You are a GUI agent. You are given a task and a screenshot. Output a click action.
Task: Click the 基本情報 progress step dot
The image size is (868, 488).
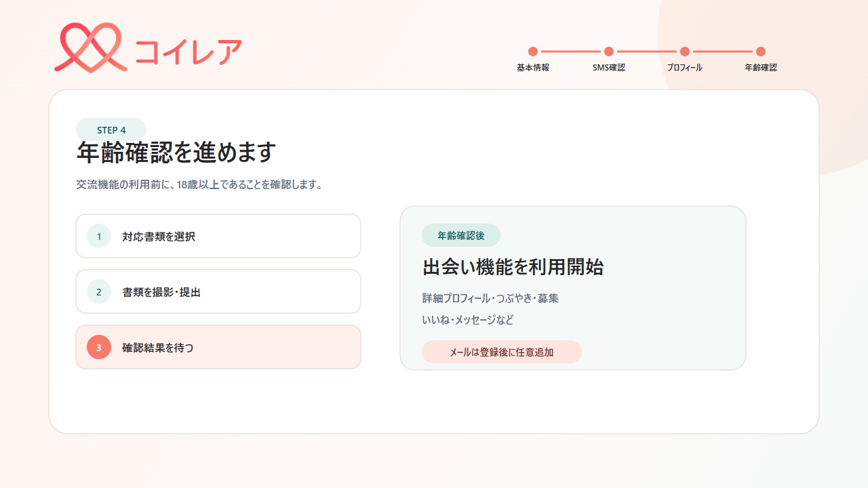pyautogui.click(x=533, y=52)
